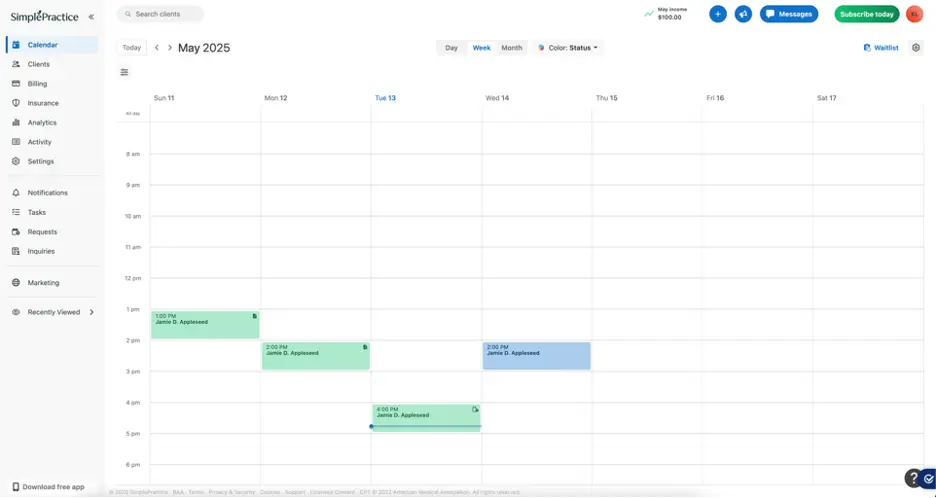This screenshot has width=936, height=498.
Task: Click the blue plus create button
Action: (718, 14)
